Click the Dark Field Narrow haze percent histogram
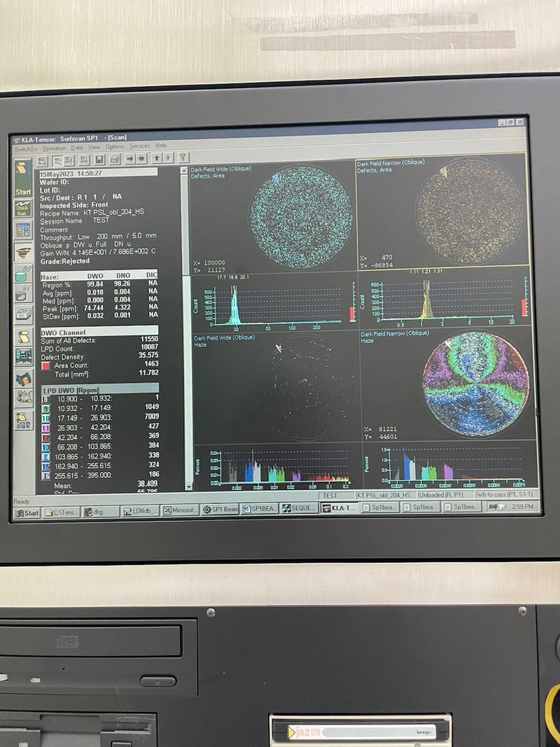Screen dimensions: 560x747 pos(449,466)
